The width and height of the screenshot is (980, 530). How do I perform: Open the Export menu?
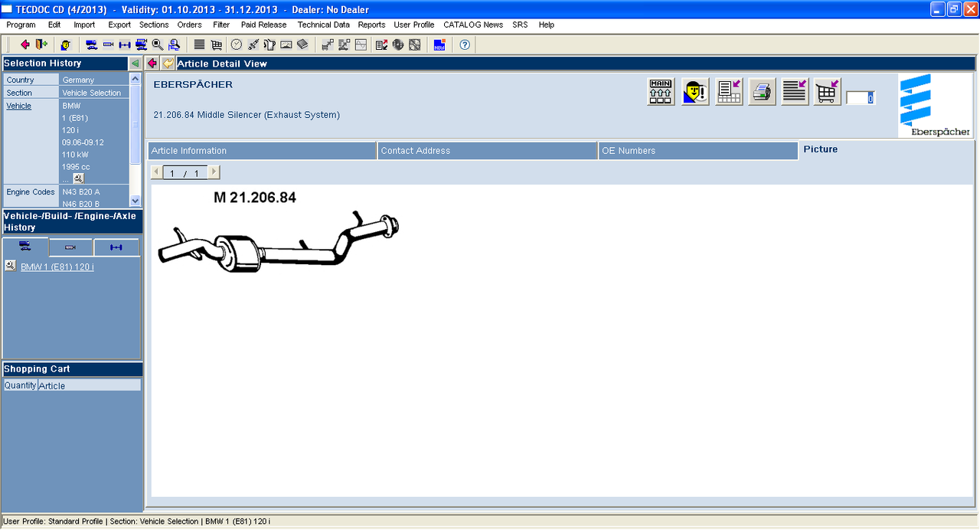[119, 25]
